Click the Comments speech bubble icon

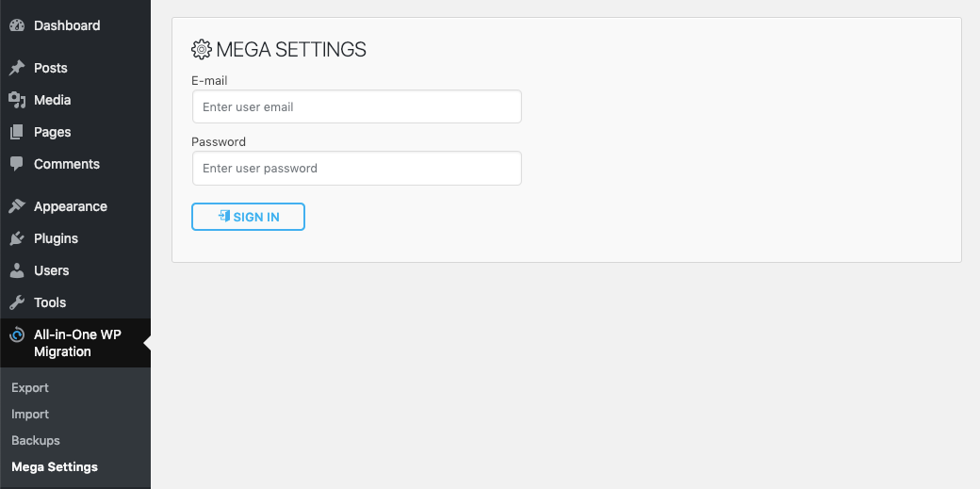[x=17, y=164]
